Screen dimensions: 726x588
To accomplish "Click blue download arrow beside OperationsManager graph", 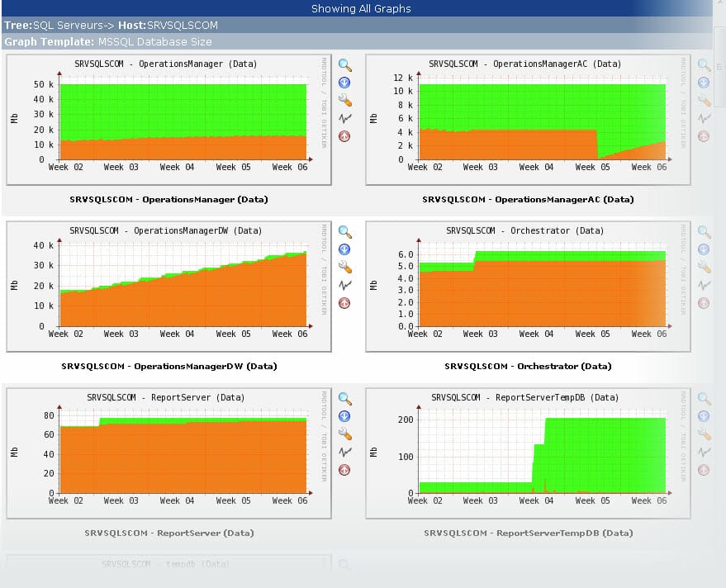I will 344,83.
